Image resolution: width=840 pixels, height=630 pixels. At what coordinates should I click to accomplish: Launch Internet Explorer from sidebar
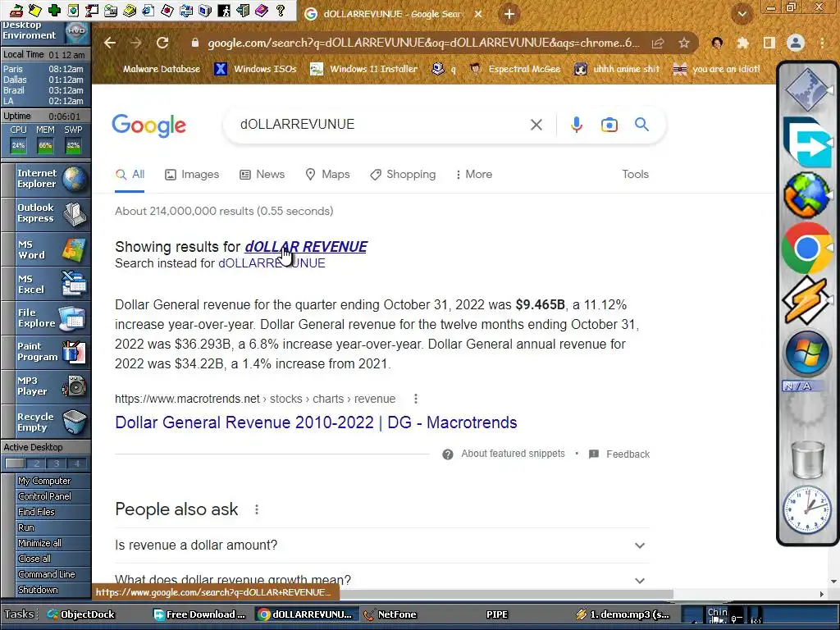46,179
